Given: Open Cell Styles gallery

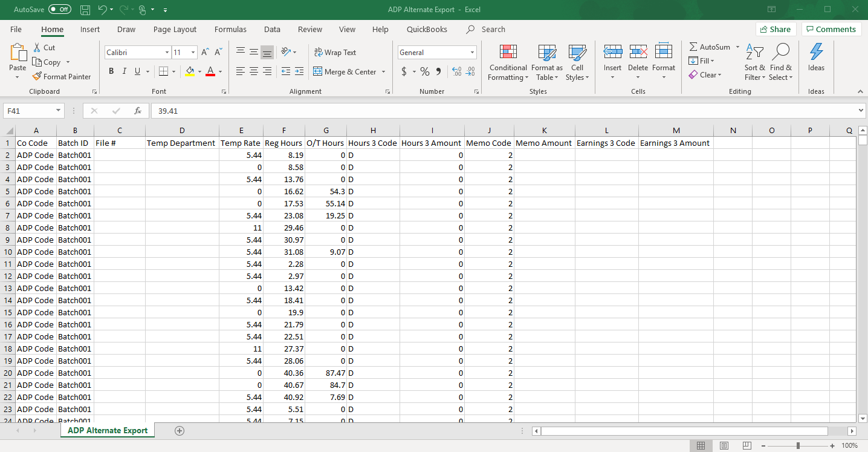Looking at the screenshot, I should 577,62.
